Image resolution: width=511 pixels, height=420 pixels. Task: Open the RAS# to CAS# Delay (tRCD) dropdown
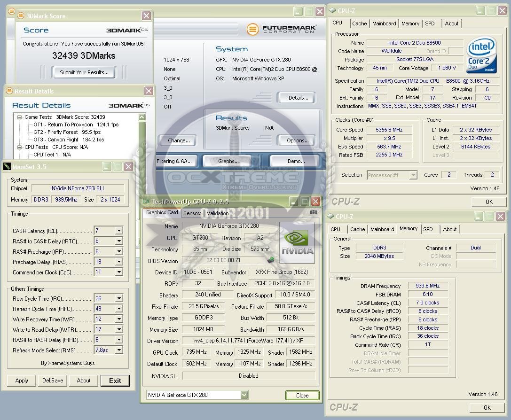(x=119, y=241)
